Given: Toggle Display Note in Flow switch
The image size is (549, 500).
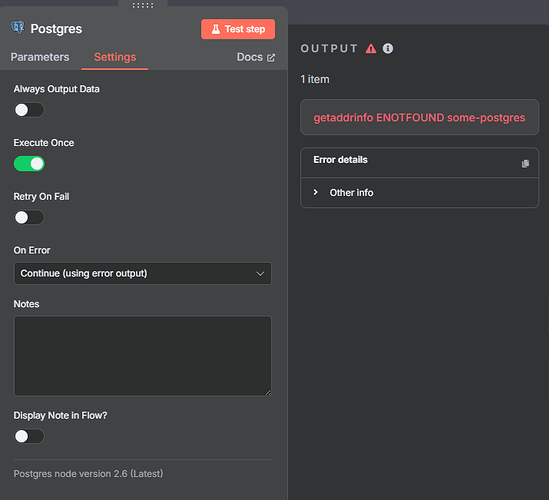Looking at the screenshot, I should coord(29,436).
